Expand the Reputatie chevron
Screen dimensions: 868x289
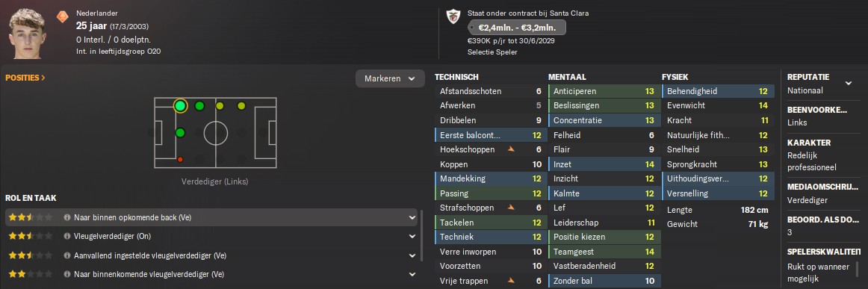coord(848,83)
